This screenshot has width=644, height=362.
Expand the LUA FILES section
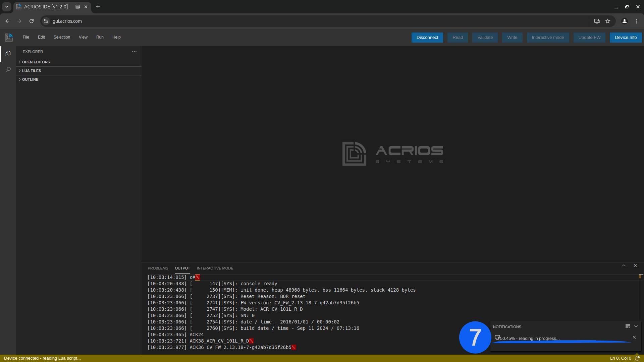click(x=32, y=70)
